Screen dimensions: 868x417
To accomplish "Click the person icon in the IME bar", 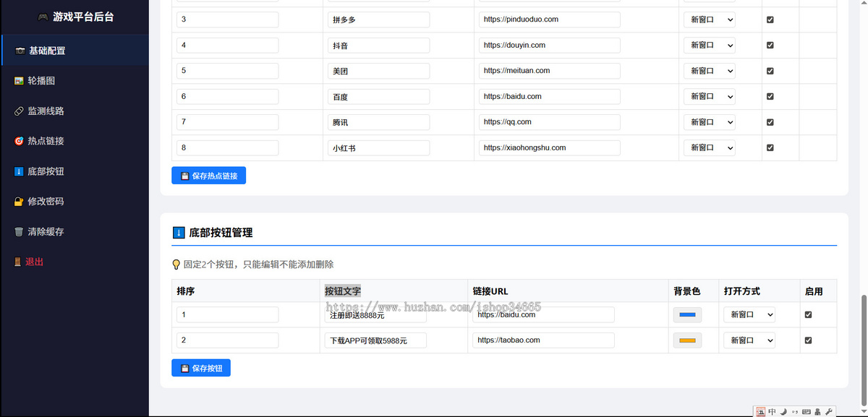I will coord(817,411).
